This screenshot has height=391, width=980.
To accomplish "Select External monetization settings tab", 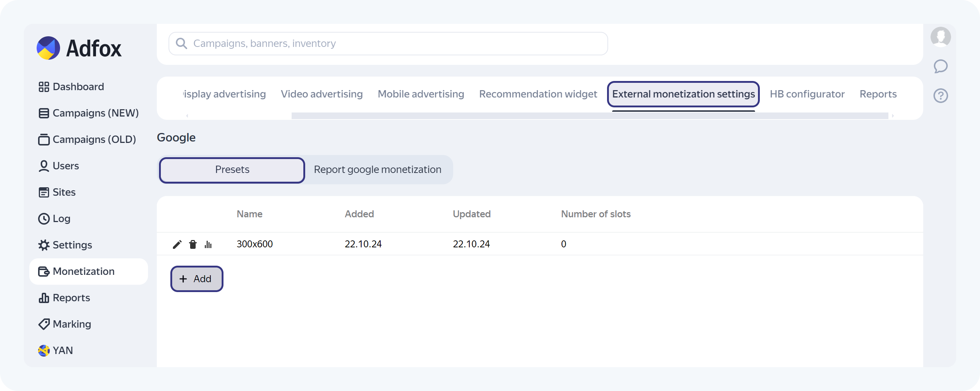I will click(683, 94).
